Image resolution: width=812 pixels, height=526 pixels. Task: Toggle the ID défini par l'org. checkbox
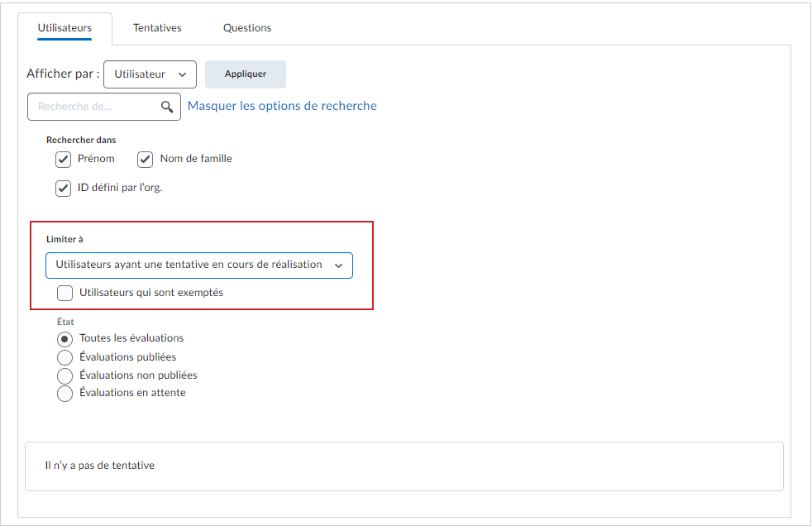click(x=63, y=189)
